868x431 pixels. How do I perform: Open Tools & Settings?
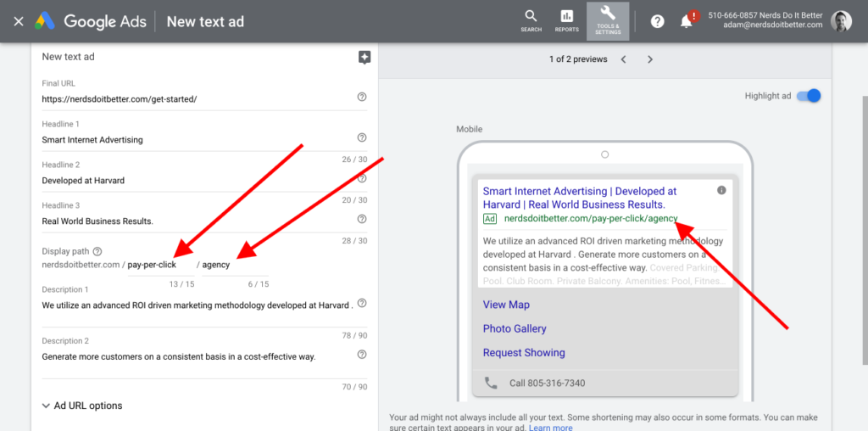(608, 21)
